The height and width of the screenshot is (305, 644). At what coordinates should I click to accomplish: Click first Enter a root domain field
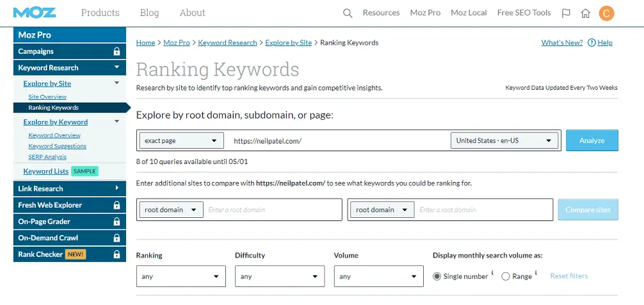pyautogui.click(x=273, y=210)
